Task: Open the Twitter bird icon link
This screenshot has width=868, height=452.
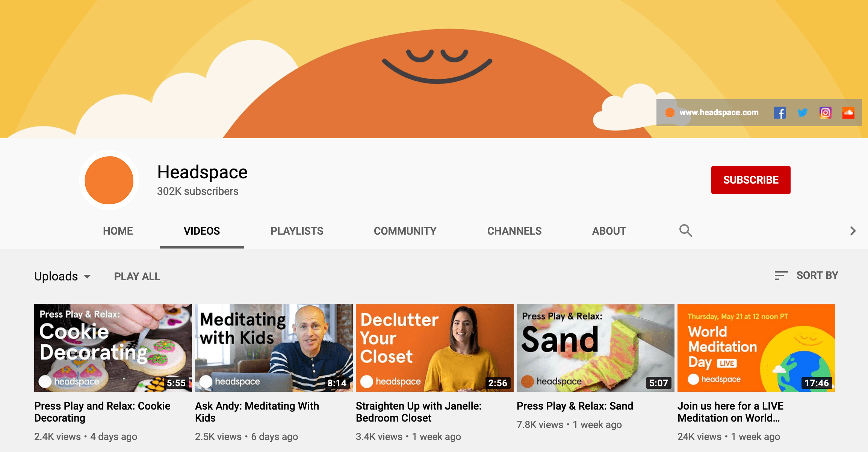Action: pyautogui.click(x=802, y=113)
